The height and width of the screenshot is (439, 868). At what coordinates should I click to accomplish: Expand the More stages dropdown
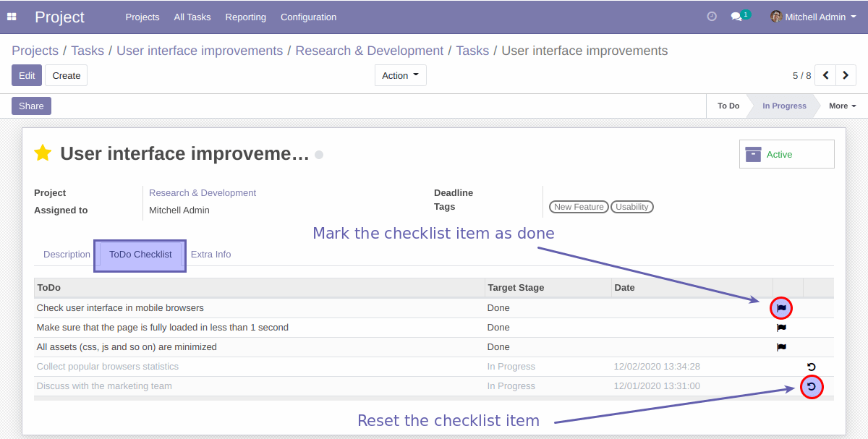842,106
